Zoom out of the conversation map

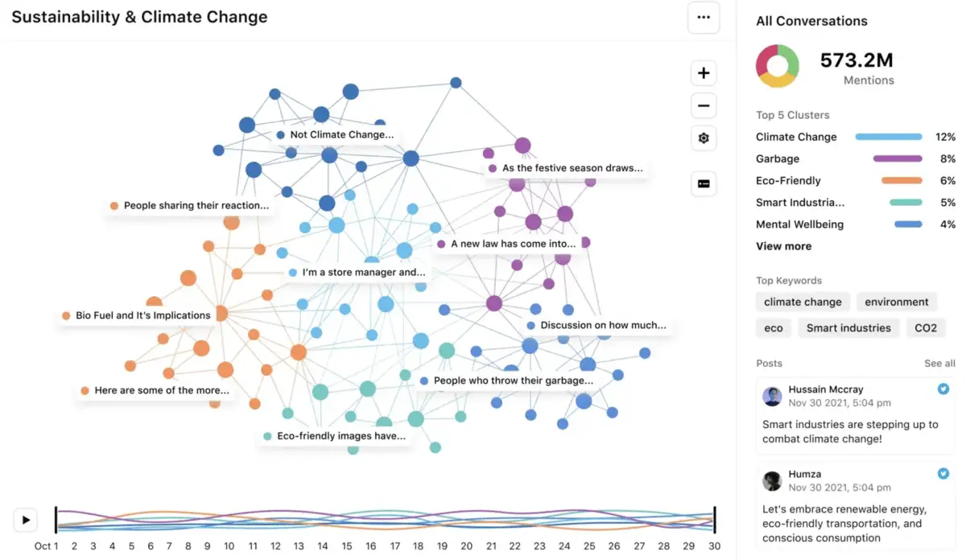pyautogui.click(x=703, y=105)
